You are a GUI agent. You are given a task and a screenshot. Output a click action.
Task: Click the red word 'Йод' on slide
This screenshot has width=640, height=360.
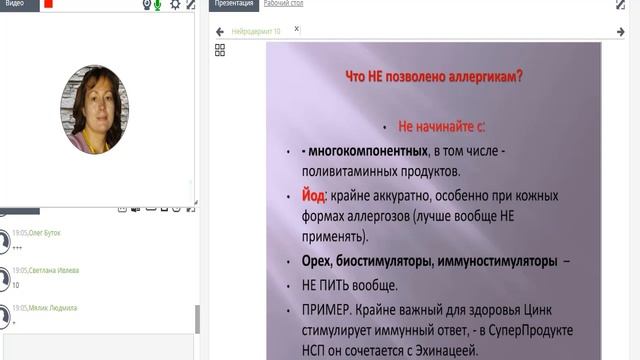[x=313, y=196]
